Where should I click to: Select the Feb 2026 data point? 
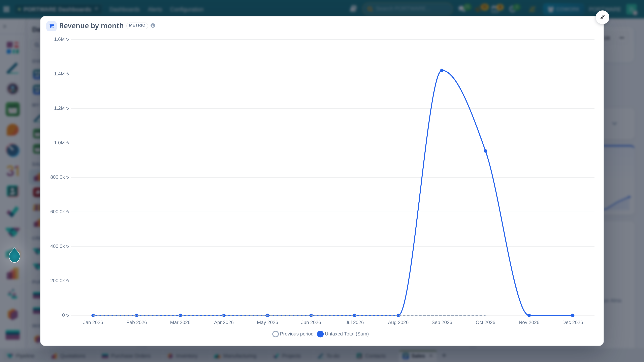point(137,315)
